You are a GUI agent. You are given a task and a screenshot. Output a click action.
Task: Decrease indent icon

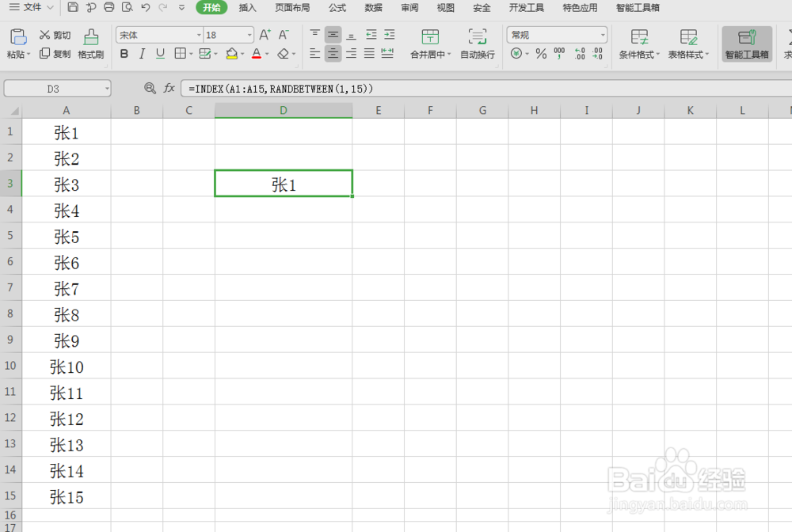click(x=371, y=34)
